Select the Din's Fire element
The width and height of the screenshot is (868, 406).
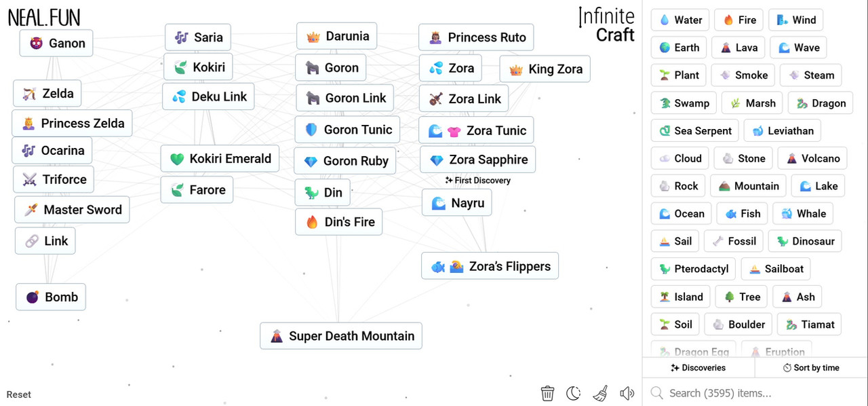coord(339,222)
